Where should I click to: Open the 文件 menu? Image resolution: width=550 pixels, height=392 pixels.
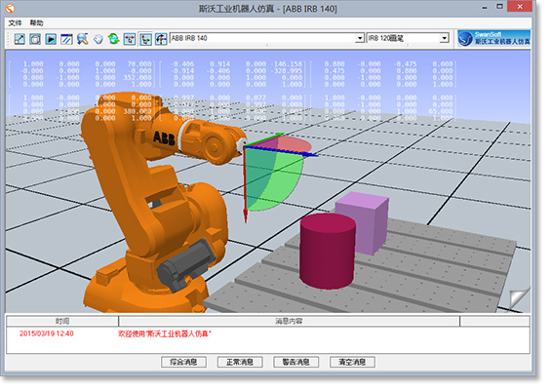tap(15, 23)
